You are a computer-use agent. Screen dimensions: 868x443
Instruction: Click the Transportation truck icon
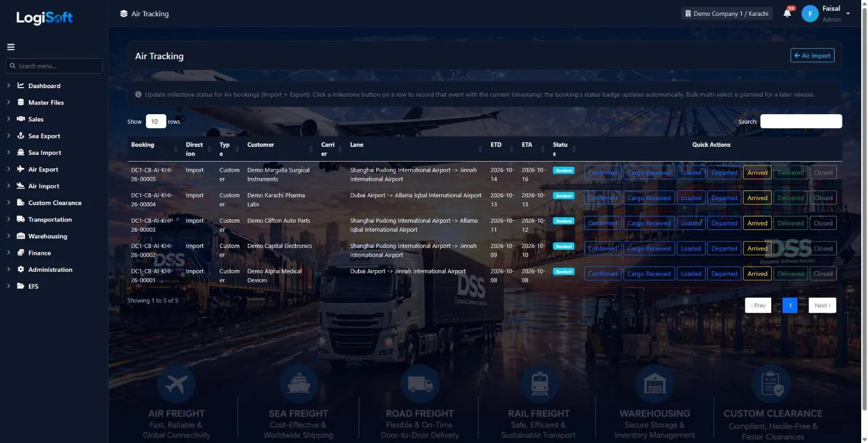pyautogui.click(x=21, y=219)
